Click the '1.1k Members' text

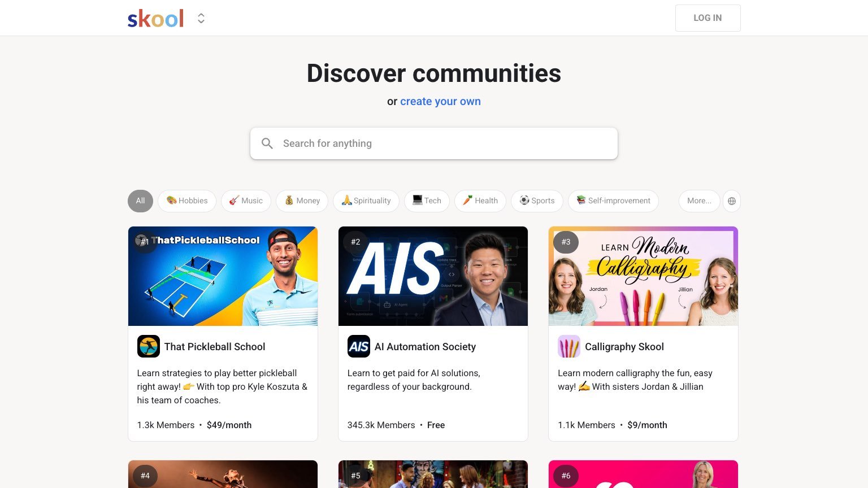tap(587, 425)
